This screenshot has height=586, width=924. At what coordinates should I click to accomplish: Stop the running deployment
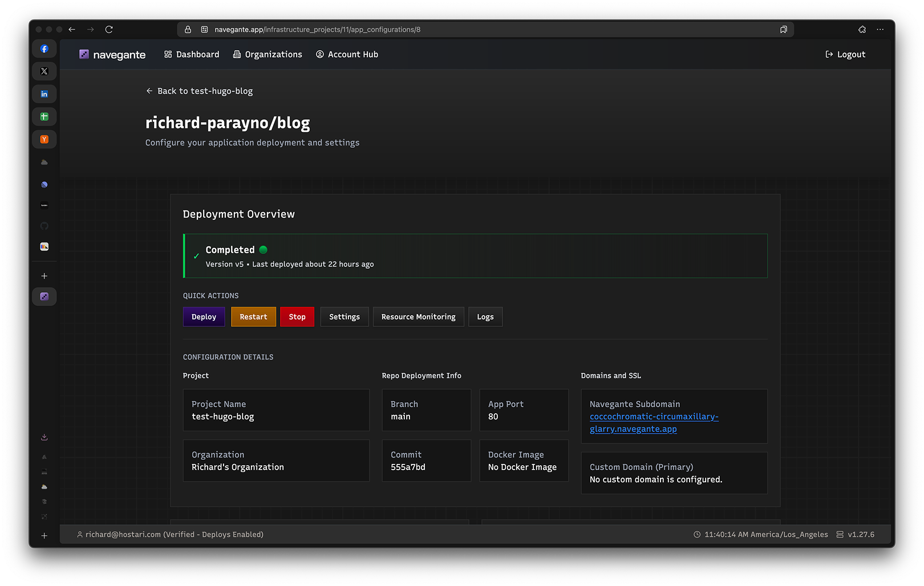[x=297, y=317]
